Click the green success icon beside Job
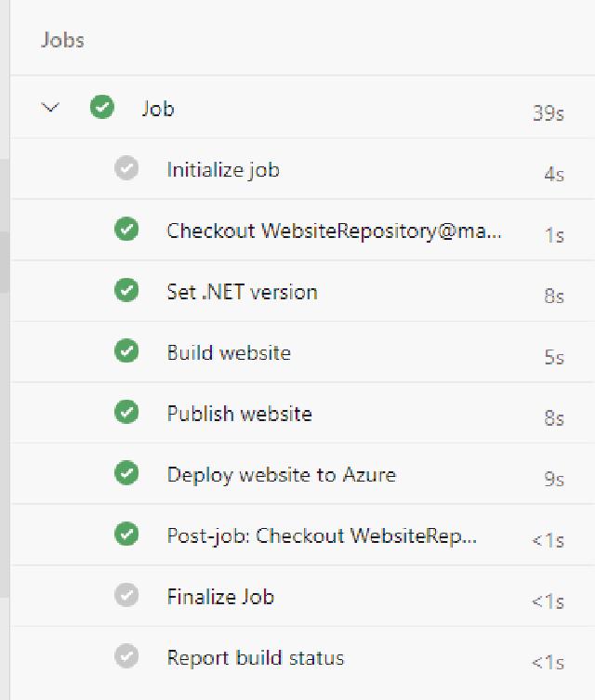 coord(102,108)
